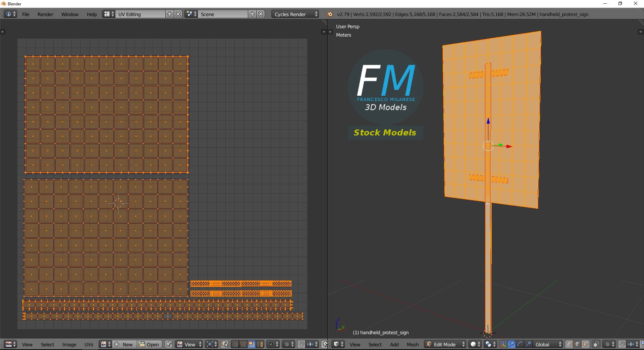Open the UV editor View menu

click(x=27, y=345)
